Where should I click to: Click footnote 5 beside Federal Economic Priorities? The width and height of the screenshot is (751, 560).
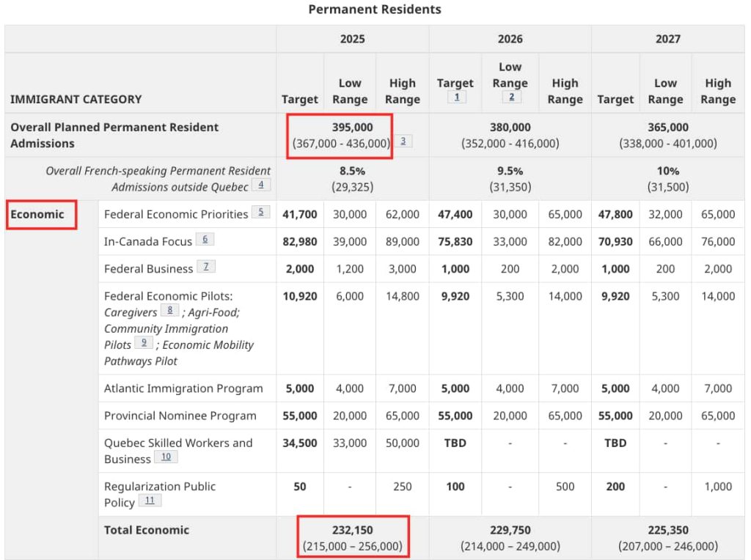[x=260, y=212]
